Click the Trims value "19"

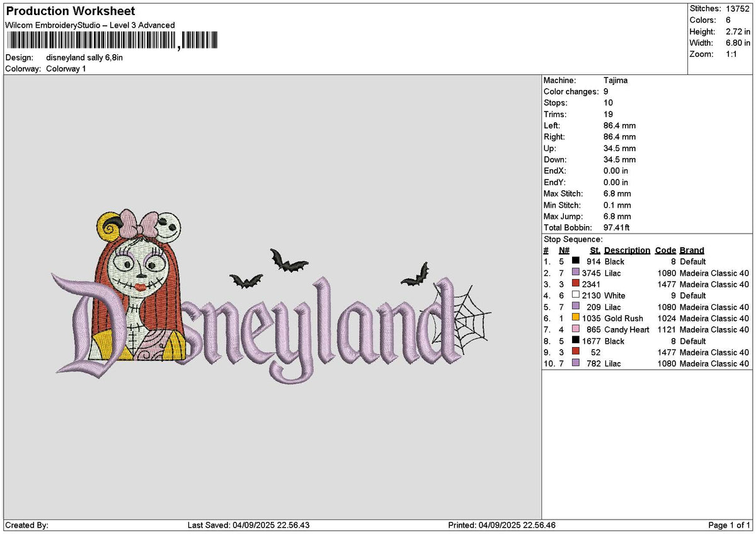pos(608,114)
